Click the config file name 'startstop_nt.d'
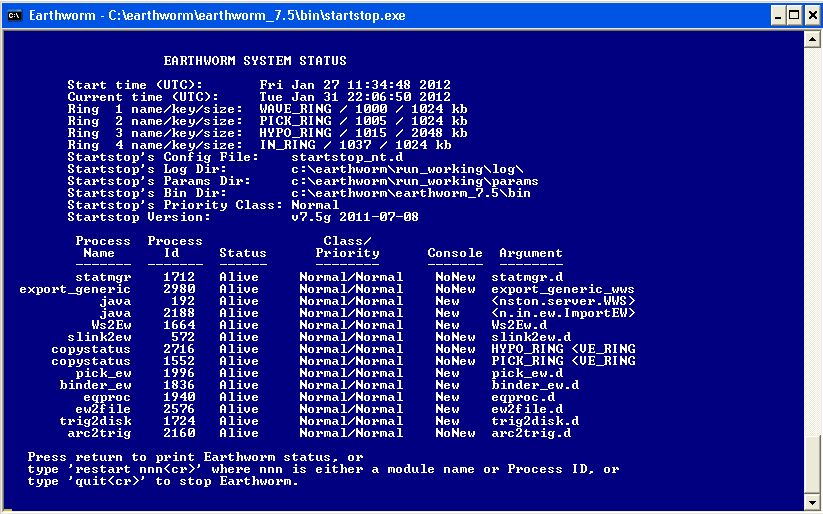 pos(347,158)
